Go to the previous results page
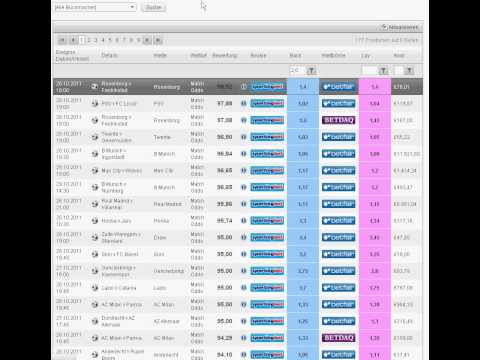Screen dimensions: 480x360 coord(73,40)
